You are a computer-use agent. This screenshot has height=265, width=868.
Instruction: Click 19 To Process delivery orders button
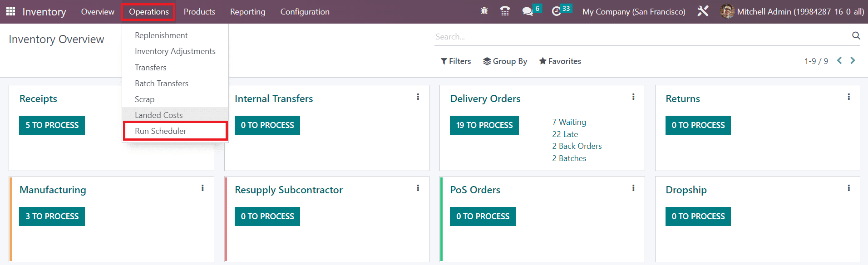coord(484,125)
